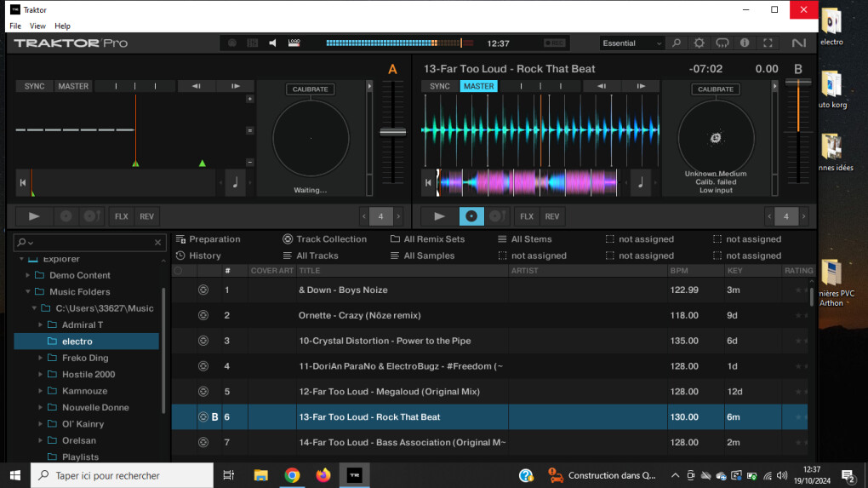The image size is (868, 488).
Task: Select track & Down - Boys Noize
Action: tap(490, 290)
